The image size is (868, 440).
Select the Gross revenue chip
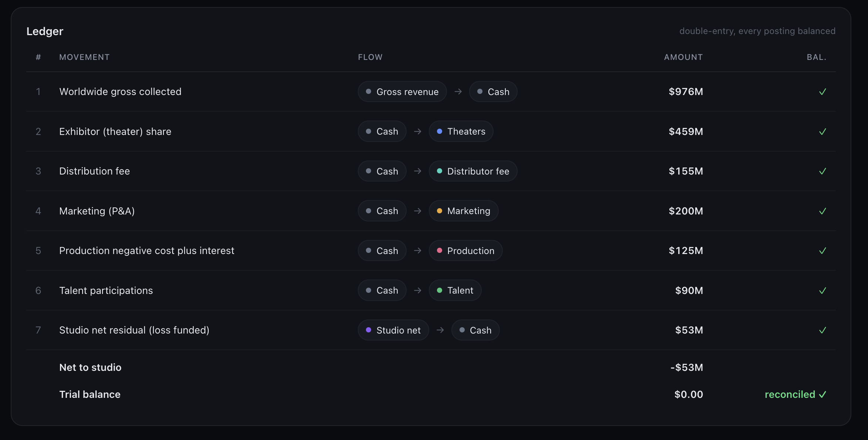coord(402,92)
